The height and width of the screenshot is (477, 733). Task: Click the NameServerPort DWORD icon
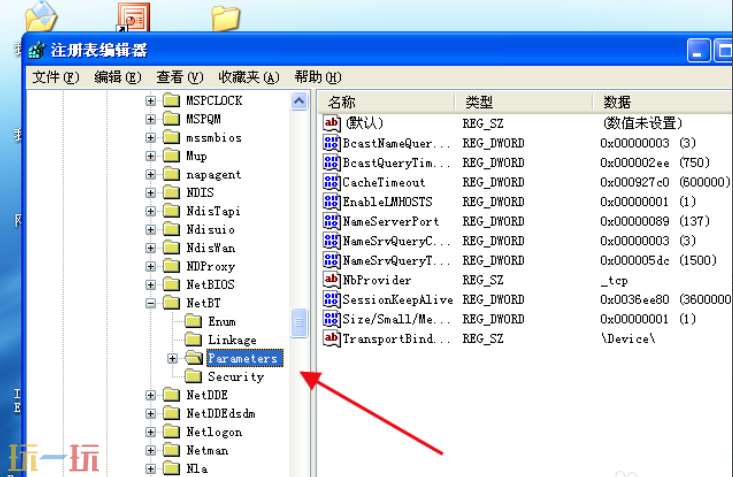coord(331,221)
